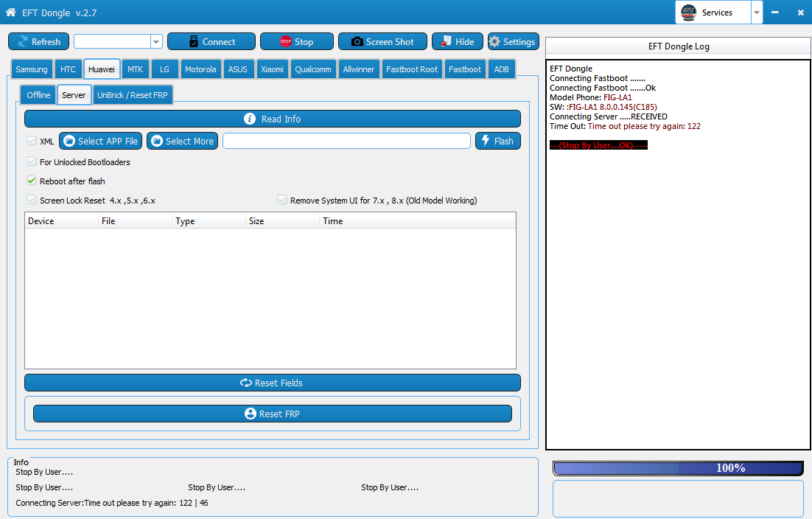Image resolution: width=812 pixels, height=519 pixels.
Task: Click the Hide button icon
Action: 446,42
